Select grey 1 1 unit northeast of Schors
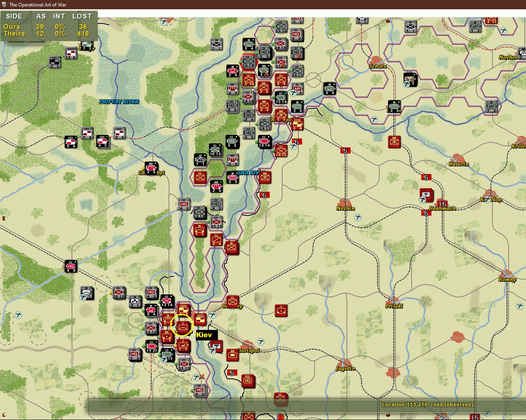526x420 pixels. [x=410, y=27]
